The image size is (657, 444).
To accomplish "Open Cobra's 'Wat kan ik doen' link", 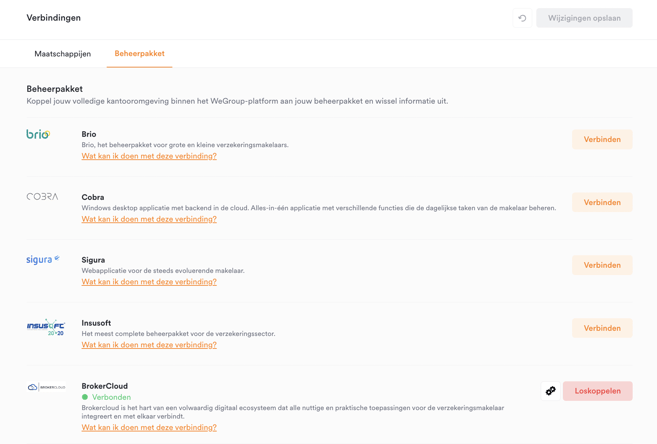I will pos(149,219).
